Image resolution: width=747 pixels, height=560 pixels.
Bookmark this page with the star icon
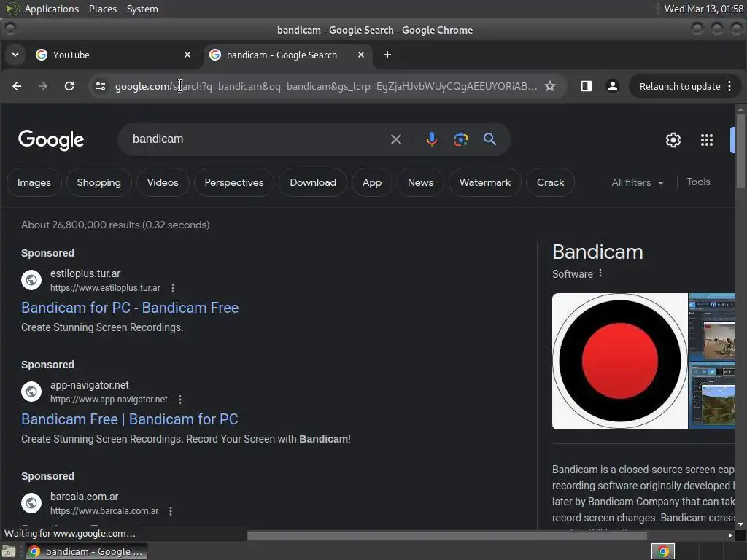[550, 86]
